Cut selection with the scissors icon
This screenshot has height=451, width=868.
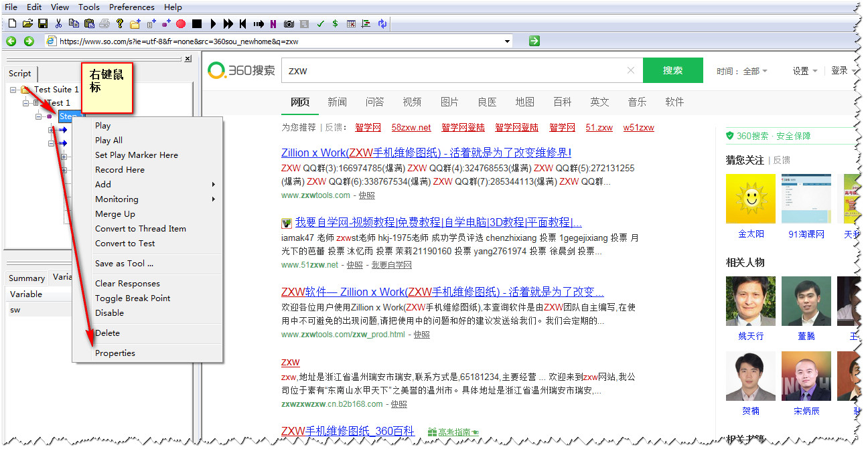coord(58,23)
